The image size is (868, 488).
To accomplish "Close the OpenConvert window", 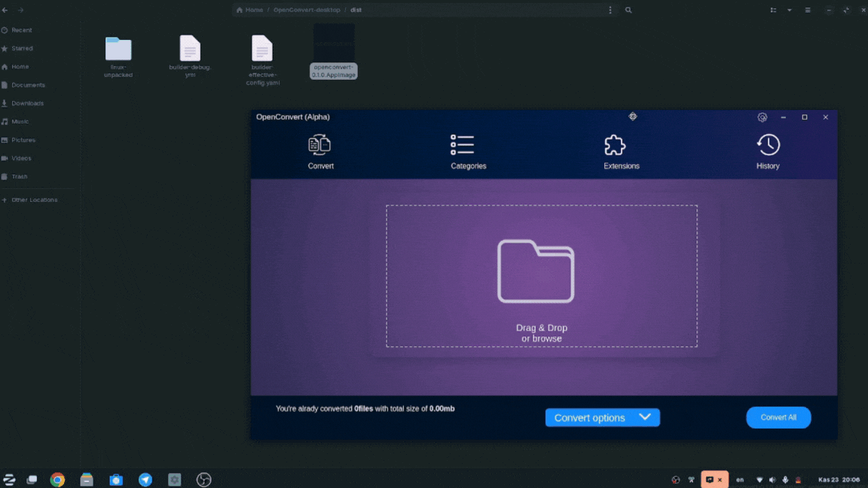I will pyautogui.click(x=825, y=117).
